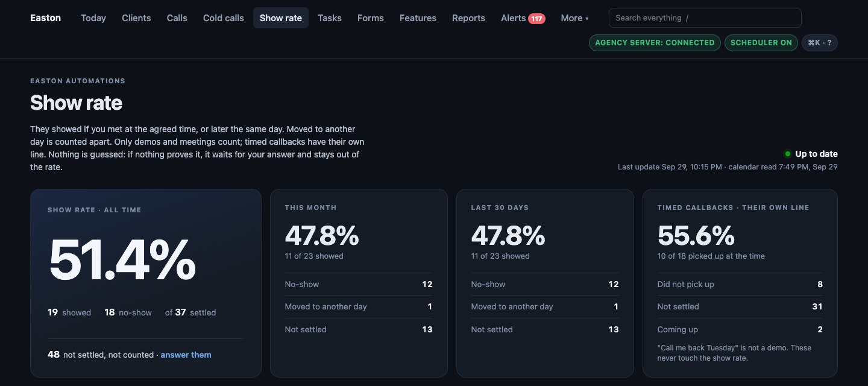Click the Easton brand logo text
This screenshot has width=868, height=386.
tap(46, 18)
